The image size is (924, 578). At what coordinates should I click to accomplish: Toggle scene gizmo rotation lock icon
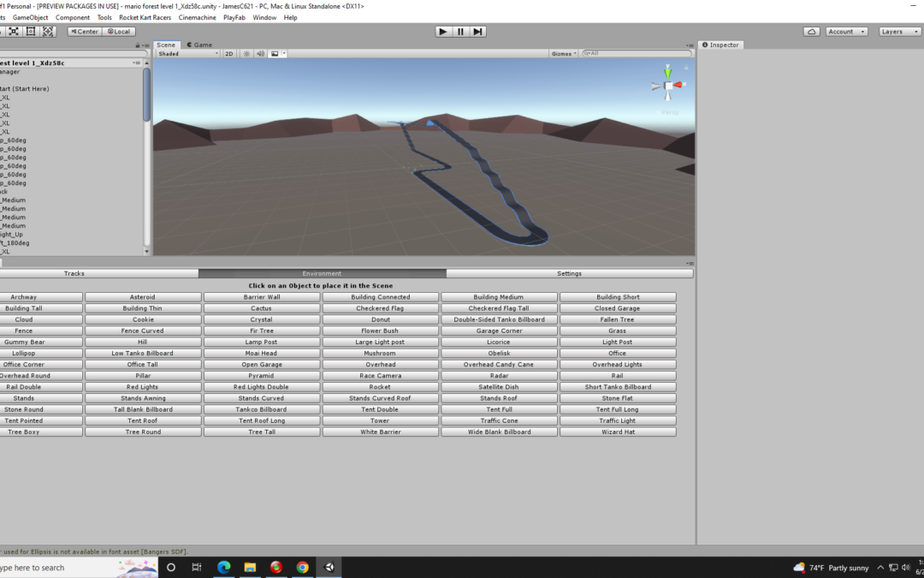click(686, 68)
